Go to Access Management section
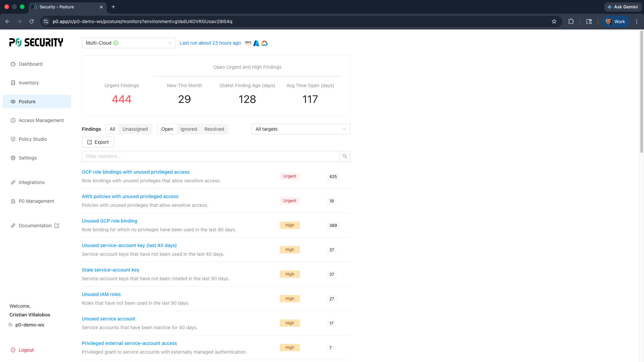Viewport: 644px width, 362px height. (x=41, y=120)
